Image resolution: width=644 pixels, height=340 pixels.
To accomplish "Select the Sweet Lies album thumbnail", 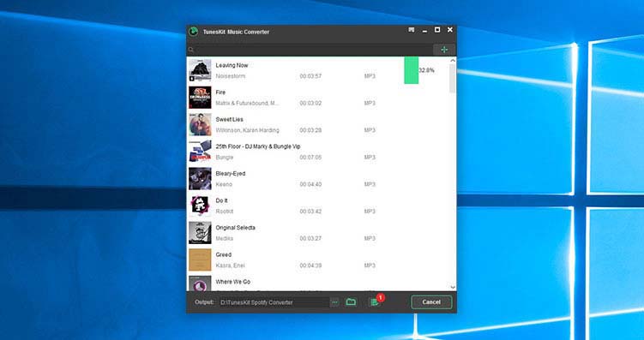I will [200, 124].
